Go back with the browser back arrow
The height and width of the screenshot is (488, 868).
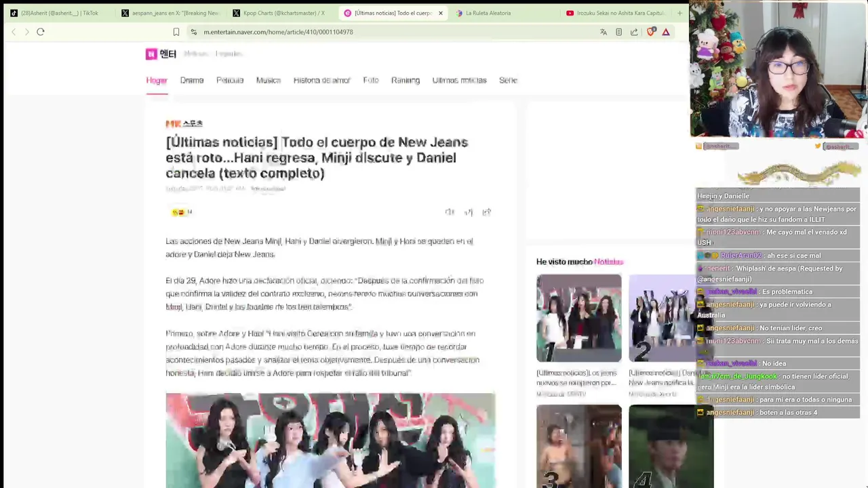pos(14,32)
